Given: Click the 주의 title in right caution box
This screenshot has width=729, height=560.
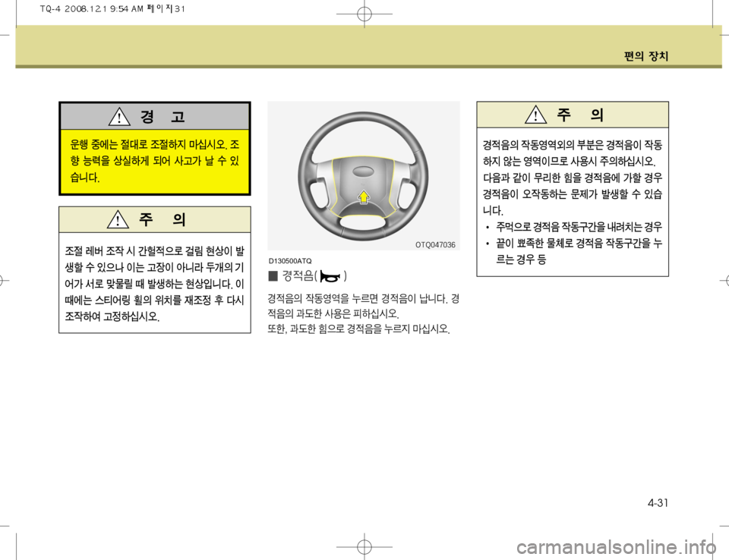Looking at the screenshot, I should (x=580, y=115).
